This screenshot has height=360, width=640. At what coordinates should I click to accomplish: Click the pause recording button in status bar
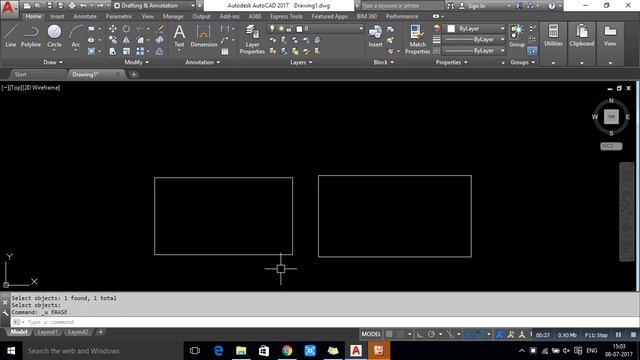619,335
